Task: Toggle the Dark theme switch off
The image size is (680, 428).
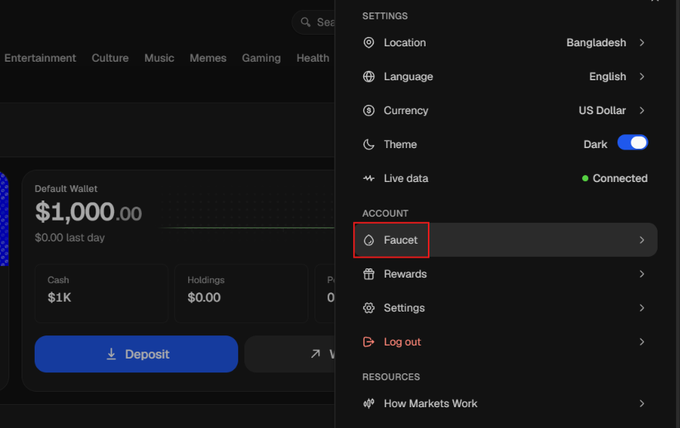Action: (633, 143)
